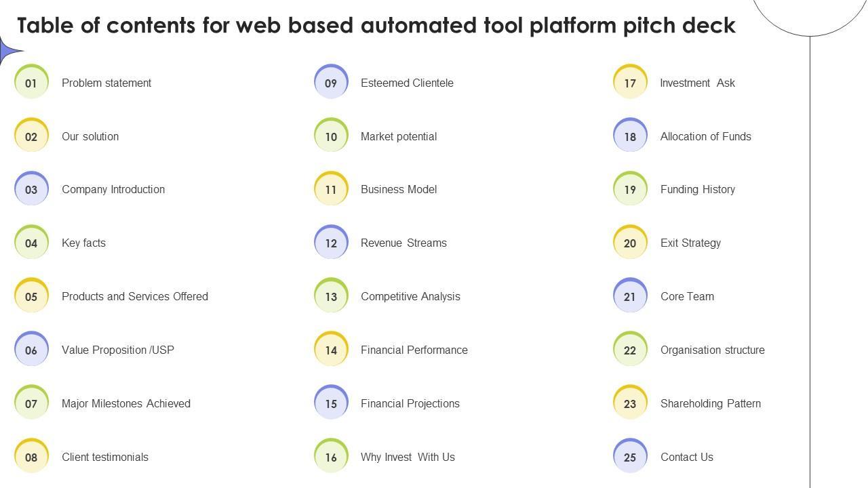Click the 21 numbered circle icon
The height and width of the screenshot is (488, 868).
pos(630,296)
